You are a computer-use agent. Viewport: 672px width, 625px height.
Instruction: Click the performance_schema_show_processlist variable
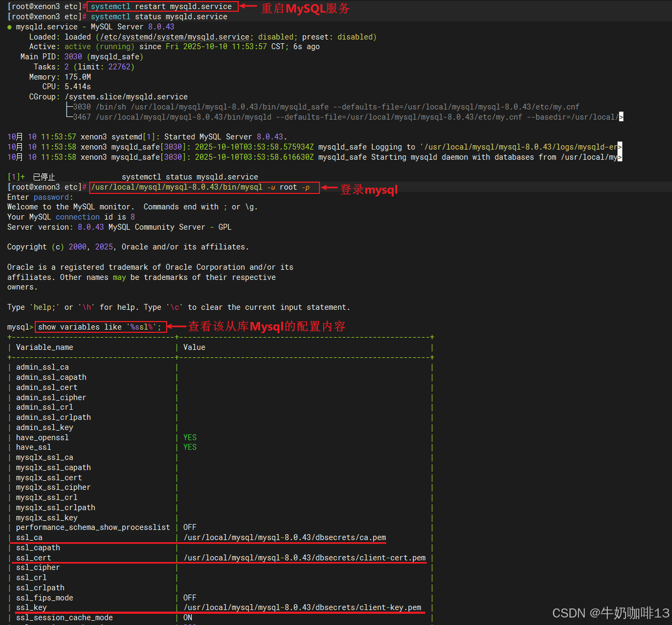tap(93, 527)
